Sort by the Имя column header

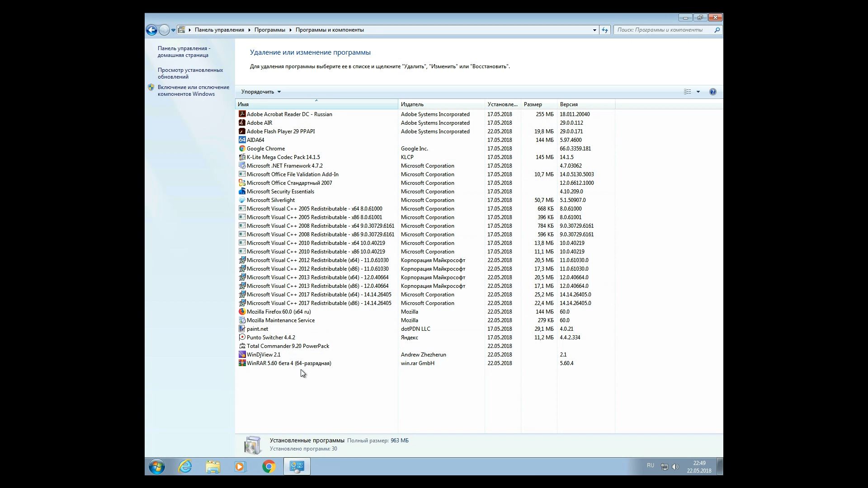316,104
